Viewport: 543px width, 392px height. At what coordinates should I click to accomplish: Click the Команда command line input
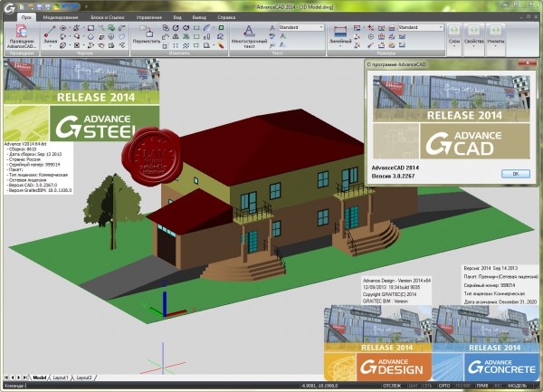(x=150, y=386)
